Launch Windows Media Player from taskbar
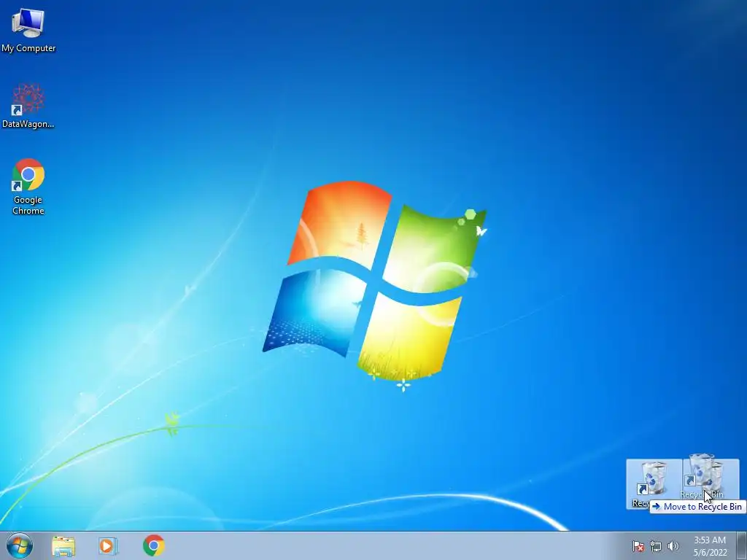The height and width of the screenshot is (560, 747). pyautogui.click(x=108, y=545)
